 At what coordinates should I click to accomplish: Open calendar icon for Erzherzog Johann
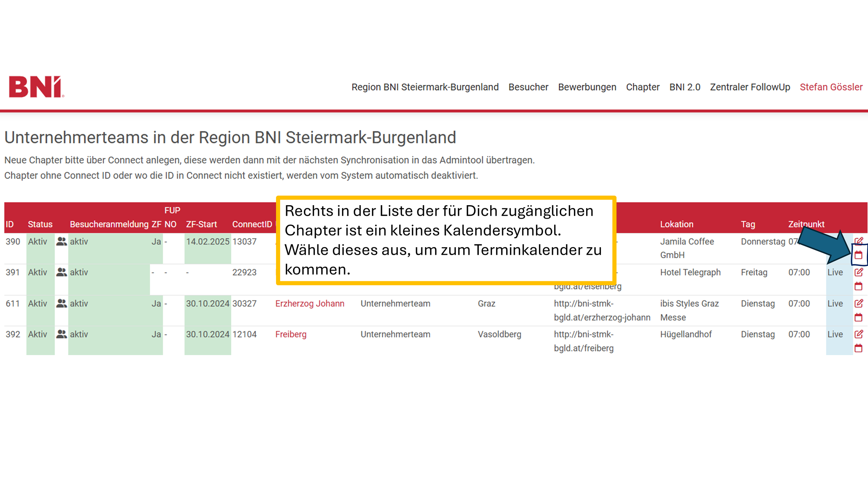[858, 317]
